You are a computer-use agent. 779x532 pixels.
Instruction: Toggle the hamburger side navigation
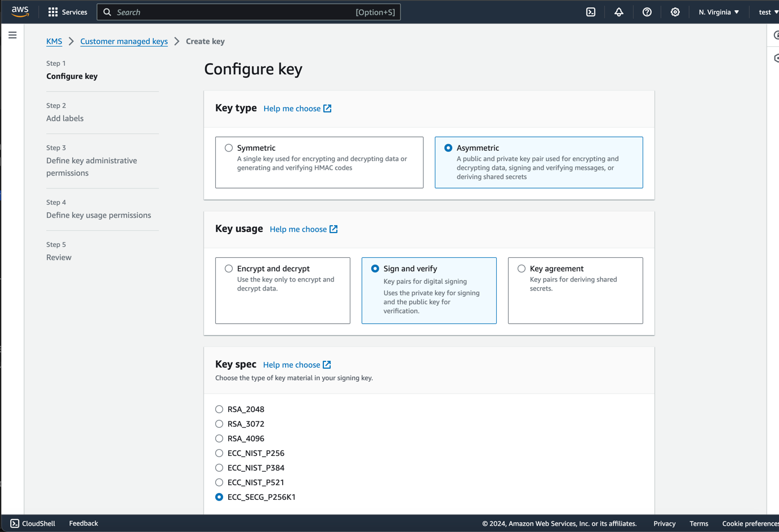[12, 35]
